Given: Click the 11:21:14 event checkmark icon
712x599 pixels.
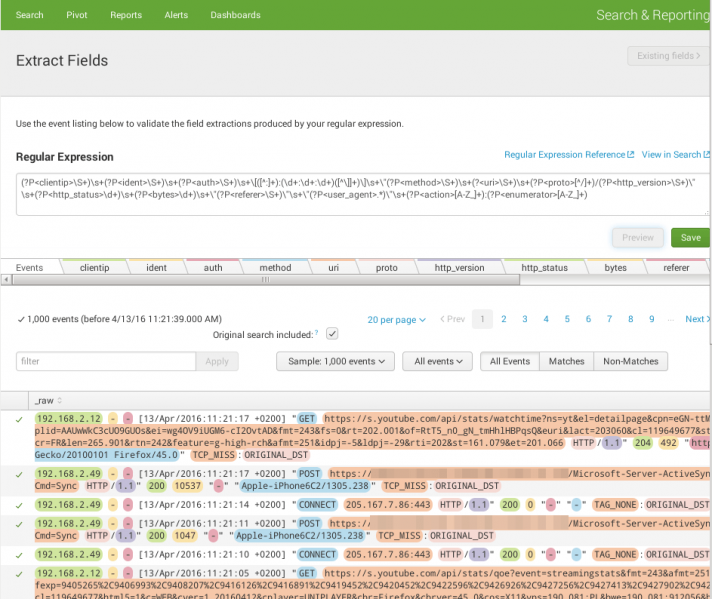Looking at the screenshot, I should pyautogui.click(x=19, y=505).
